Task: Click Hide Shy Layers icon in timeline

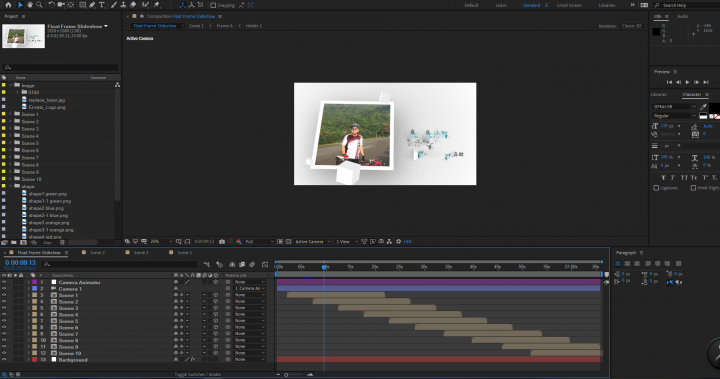Action: tap(232, 264)
